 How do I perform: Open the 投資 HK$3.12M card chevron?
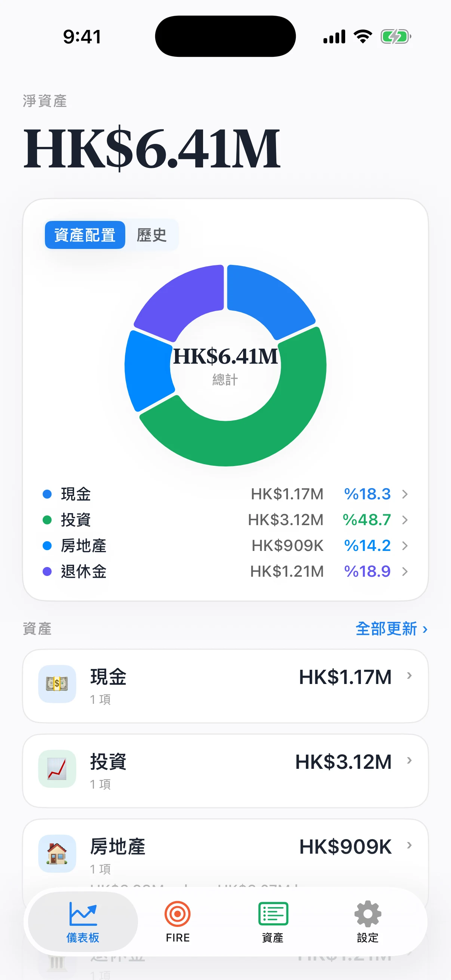(x=409, y=761)
